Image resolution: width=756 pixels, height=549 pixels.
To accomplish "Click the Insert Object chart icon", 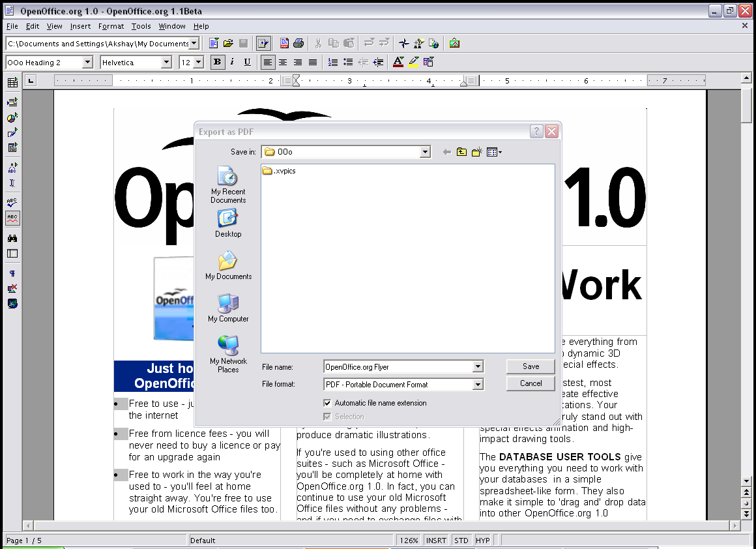I will pos(12,117).
